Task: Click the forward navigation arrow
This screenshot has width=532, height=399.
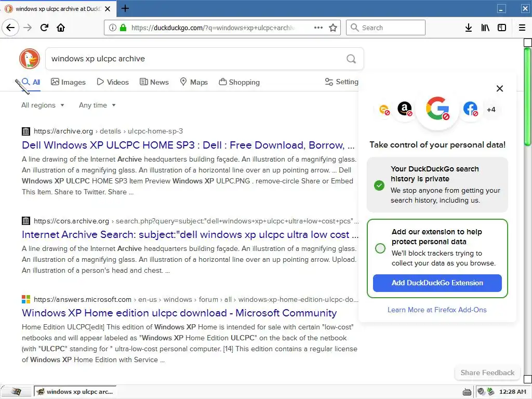Action: pos(28,28)
